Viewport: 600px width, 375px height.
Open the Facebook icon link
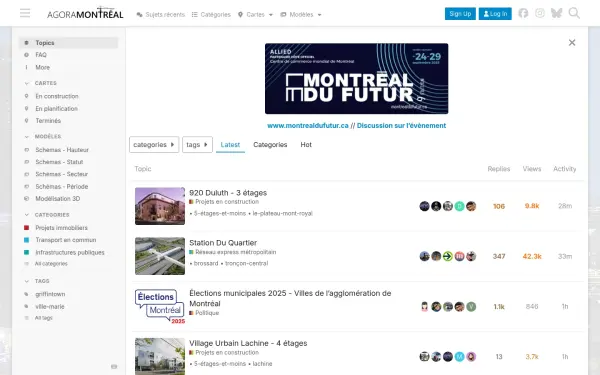[523, 13]
